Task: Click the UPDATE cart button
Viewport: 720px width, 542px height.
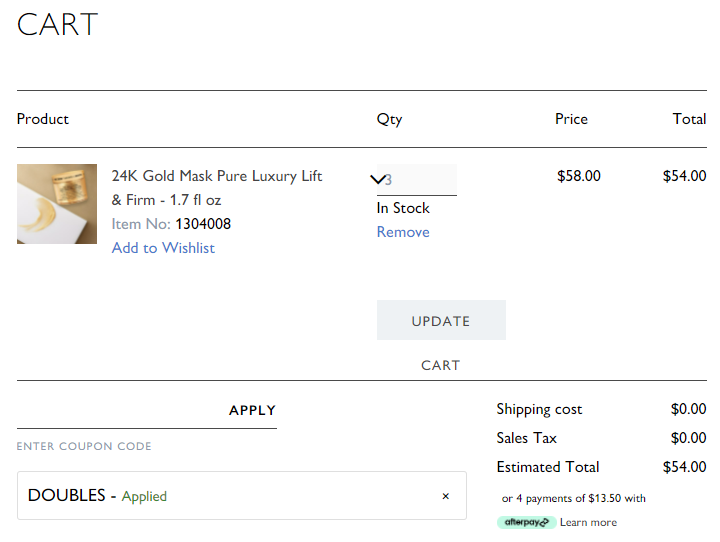Action: [441, 320]
